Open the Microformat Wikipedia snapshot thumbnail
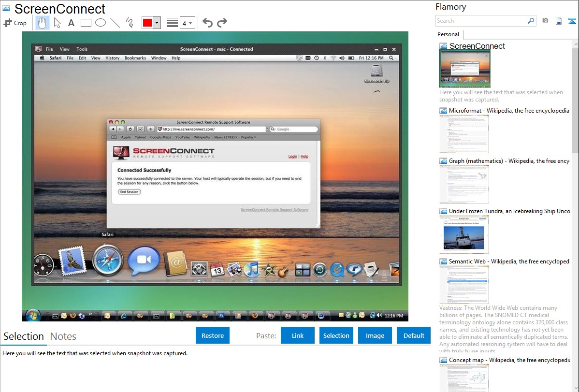Viewport: 579px width, 392px height. click(x=464, y=134)
